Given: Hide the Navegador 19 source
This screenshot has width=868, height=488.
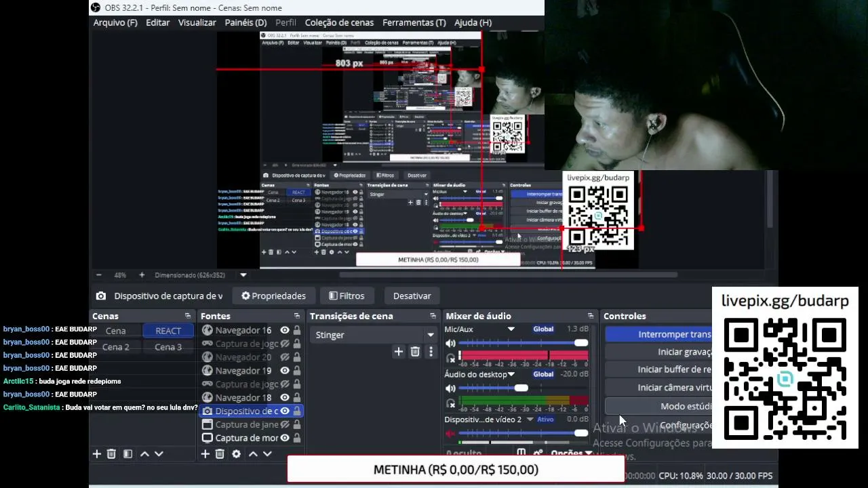Looking at the screenshot, I should point(285,371).
